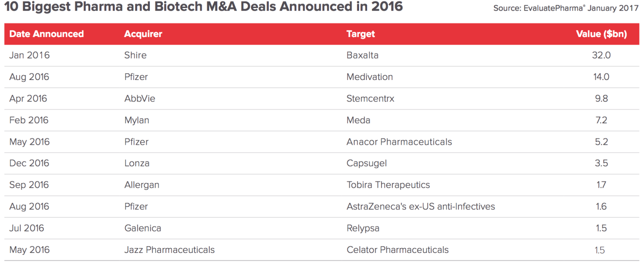The image size is (644, 269).
Task: Click the Value ($bn) column header
Action: [601, 34]
